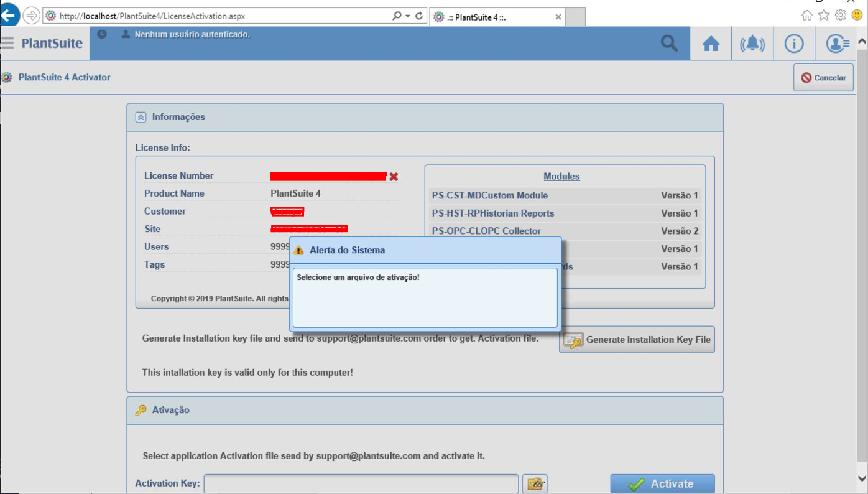This screenshot has height=494, width=868.
Task: Click the Tags label
Action: point(155,265)
